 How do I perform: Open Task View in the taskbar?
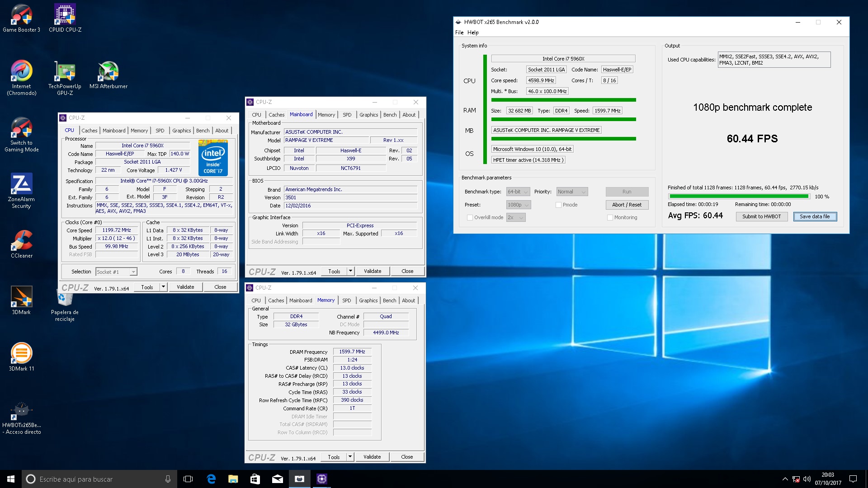(188, 479)
